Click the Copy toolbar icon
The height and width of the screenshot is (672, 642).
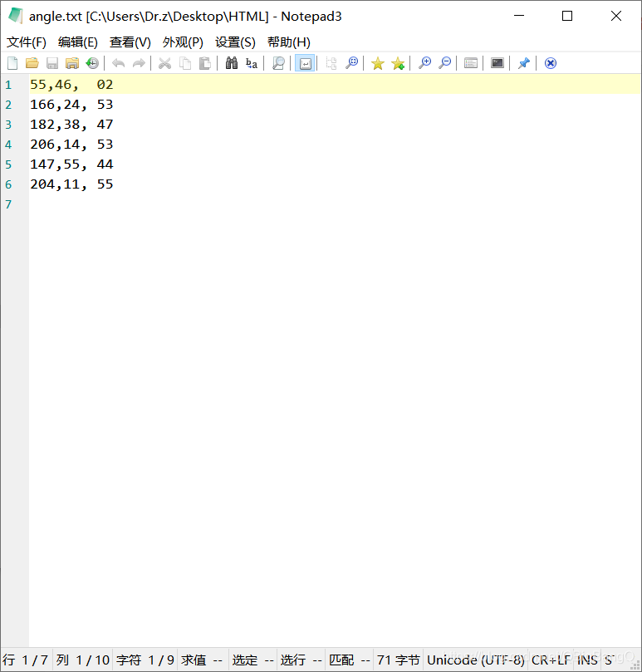(x=185, y=63)
